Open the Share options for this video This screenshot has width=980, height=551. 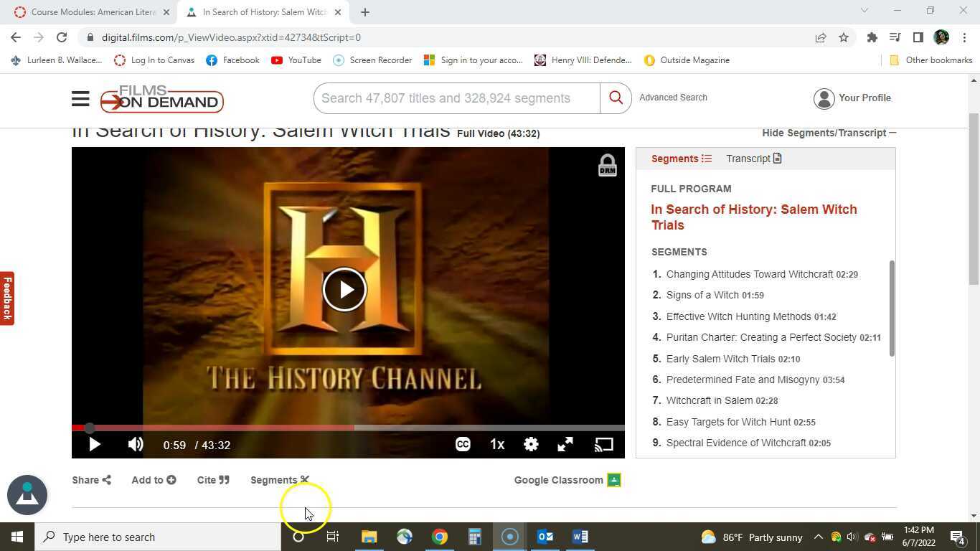pyautogui.click(x=90, y=480)
